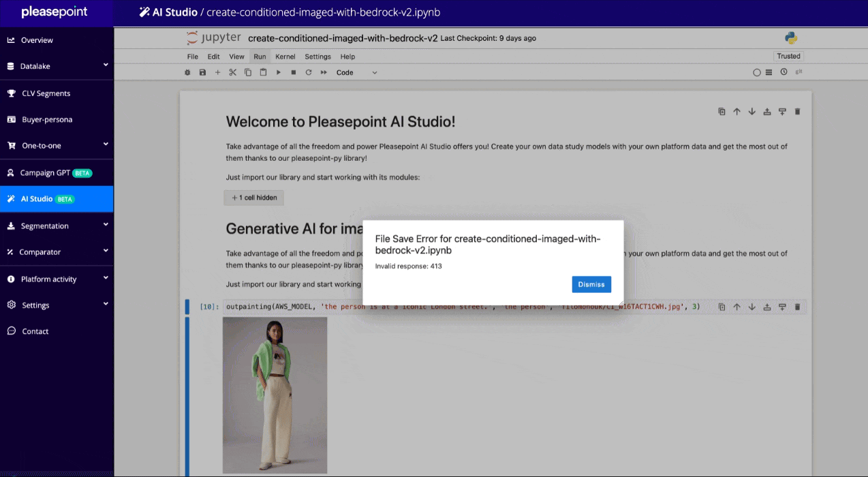Open the cell type Code dropdown

pyautogui.click(x=356, y=72)
